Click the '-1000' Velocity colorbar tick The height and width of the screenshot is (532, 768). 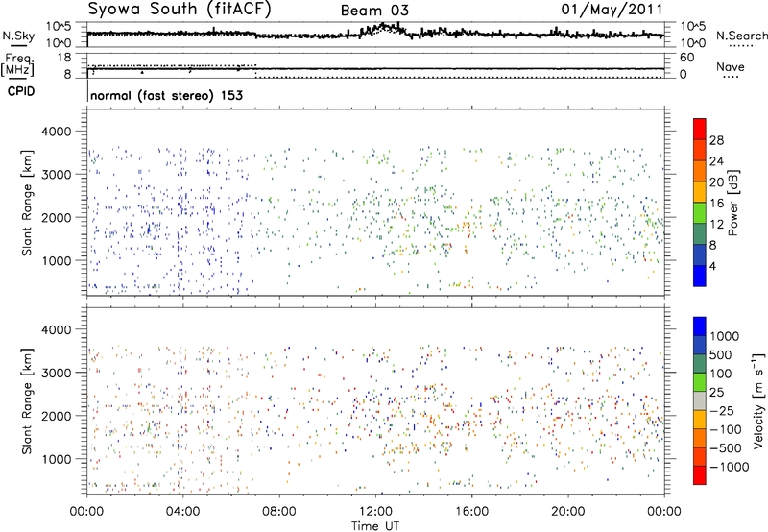(x=730, y=467)
